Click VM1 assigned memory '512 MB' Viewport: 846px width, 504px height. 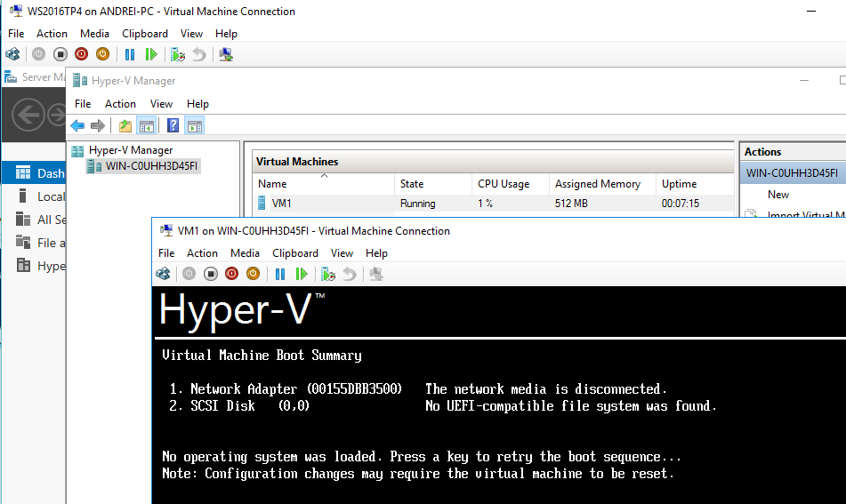[571, 204]
